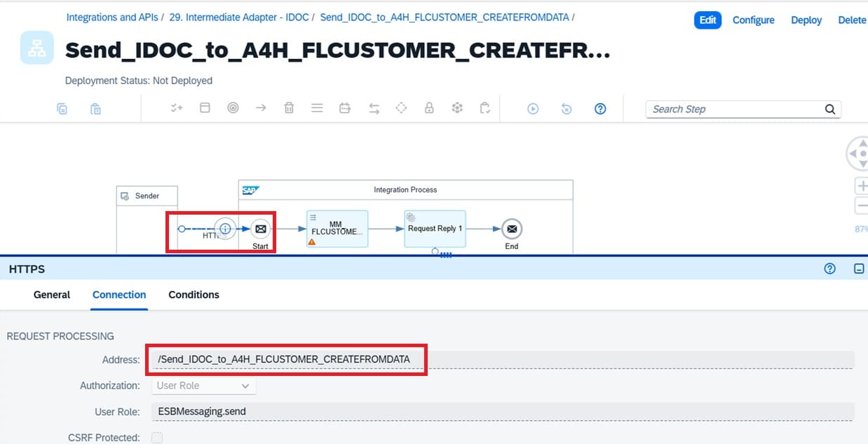Click the search magnifier icon
868x444 pixels.
click(829, 109)
